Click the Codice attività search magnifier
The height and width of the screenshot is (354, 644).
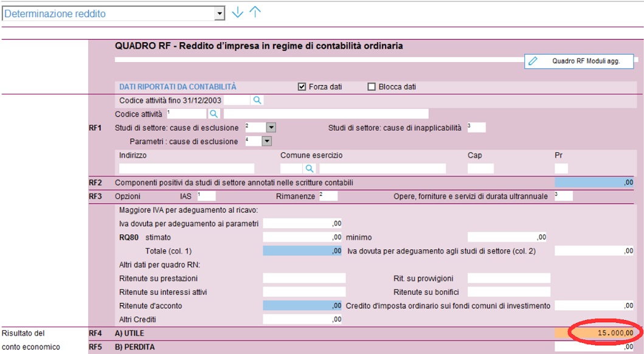(x=213, y=114)
